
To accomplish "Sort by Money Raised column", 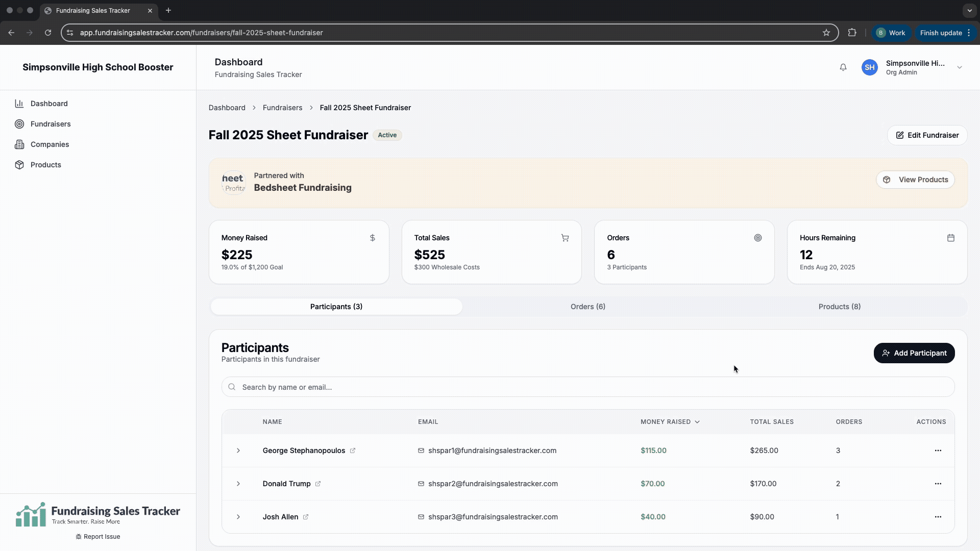I will (670, 422).
